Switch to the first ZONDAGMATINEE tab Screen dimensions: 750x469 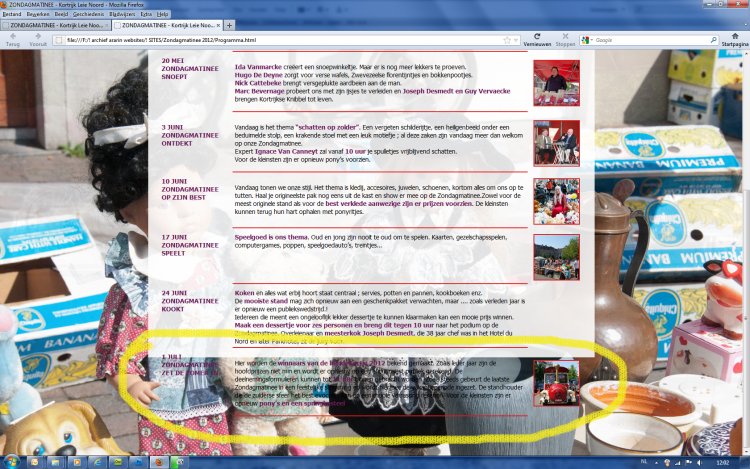pos(56,25)
